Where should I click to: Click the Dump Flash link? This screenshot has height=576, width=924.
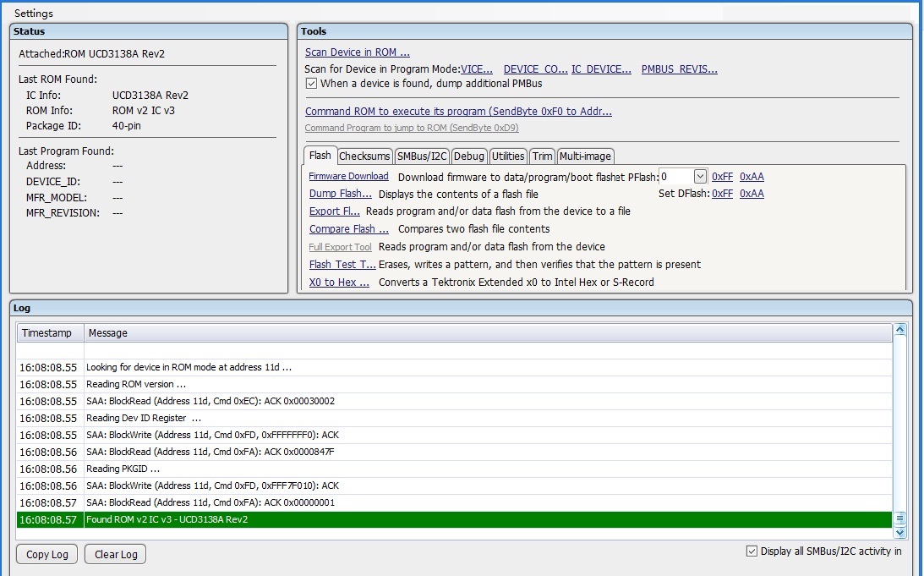(340, 194)
